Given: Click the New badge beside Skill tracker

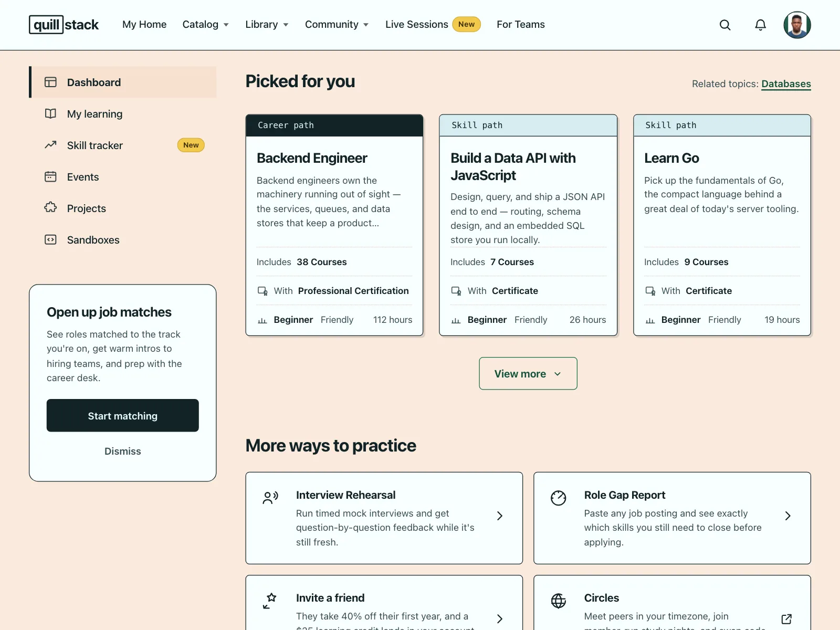Looking at the screenshot, I should click(191, 145).
